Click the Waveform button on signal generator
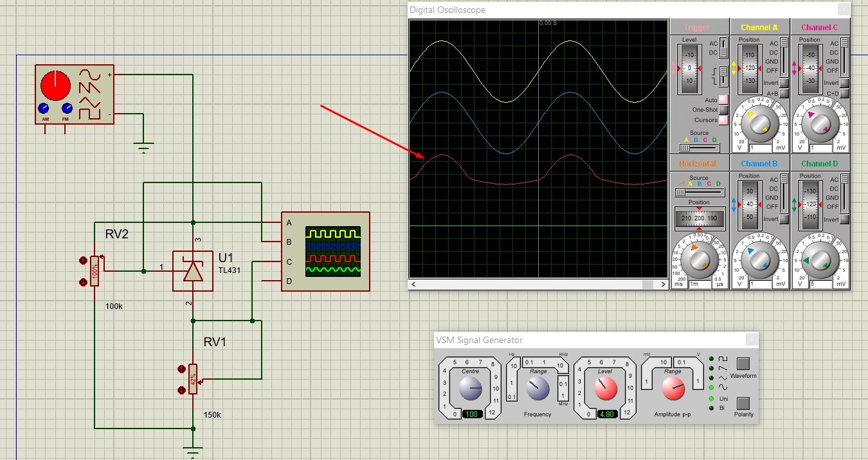The height and width of the screenshot is (460, 868). (743, 364)
